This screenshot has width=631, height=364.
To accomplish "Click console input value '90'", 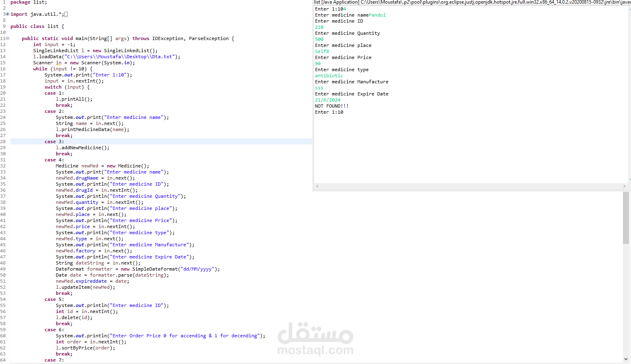I will tap(318, 63).
